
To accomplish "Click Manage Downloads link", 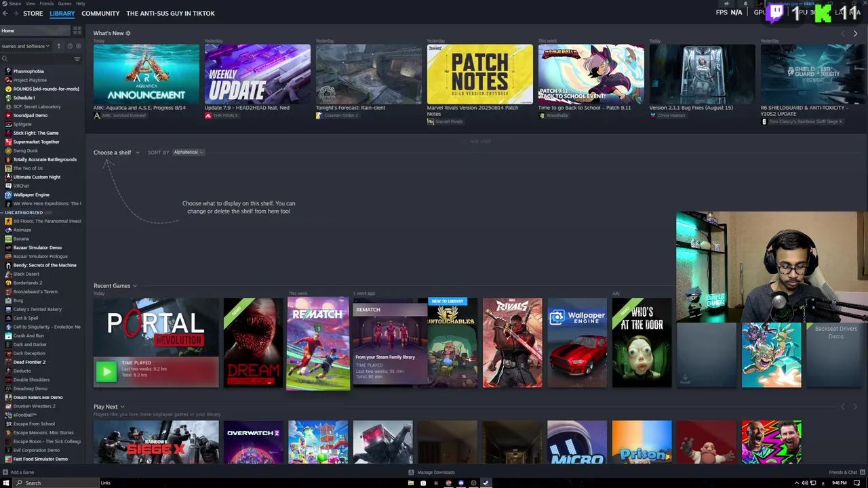I will [x=436, y=472].
